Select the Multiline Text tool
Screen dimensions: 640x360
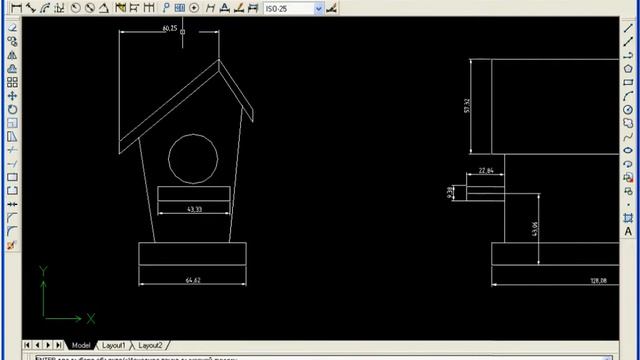(x=628, y=231)
